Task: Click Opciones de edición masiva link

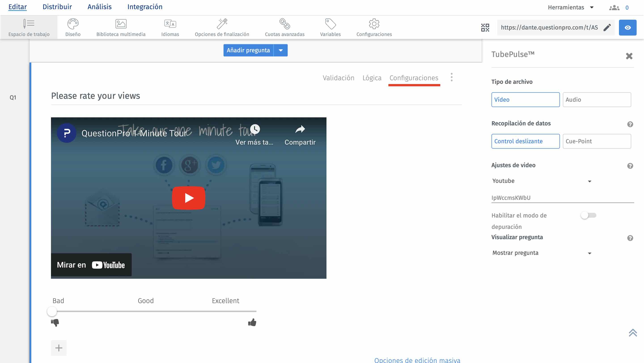Action: [417, 360]
